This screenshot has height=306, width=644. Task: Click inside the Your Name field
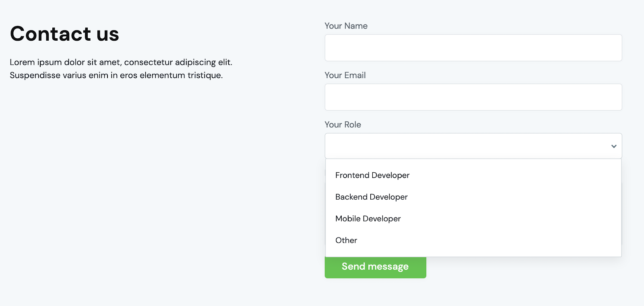coord(473,48)
